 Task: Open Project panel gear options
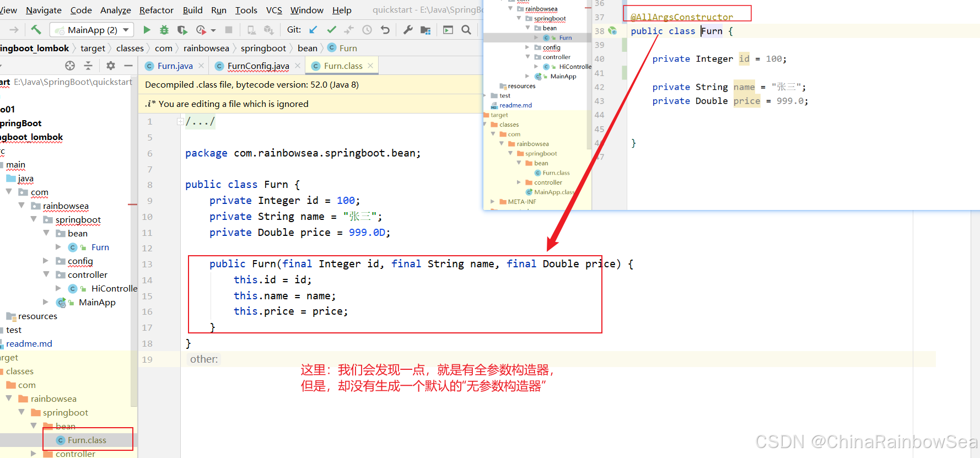click(111, 66)
